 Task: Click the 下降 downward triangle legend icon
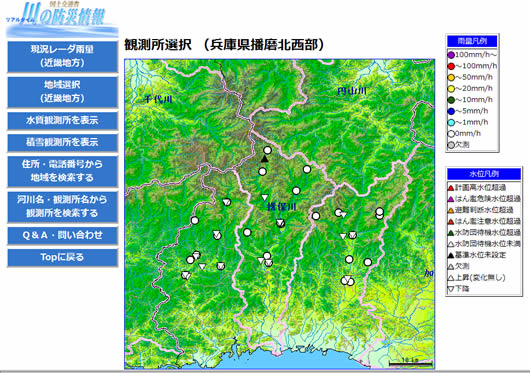point(451,289)
